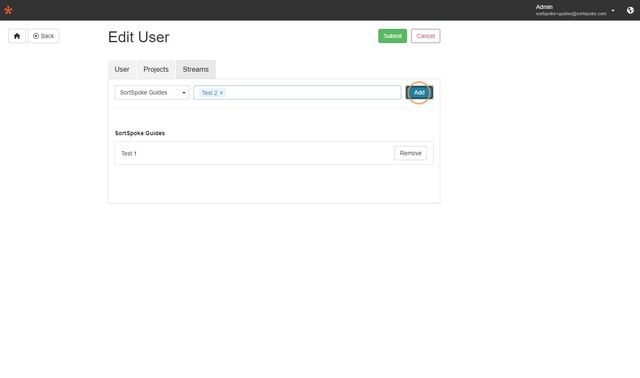
Task: Click inside the streams tag input field
Action: tap(297, 93)
